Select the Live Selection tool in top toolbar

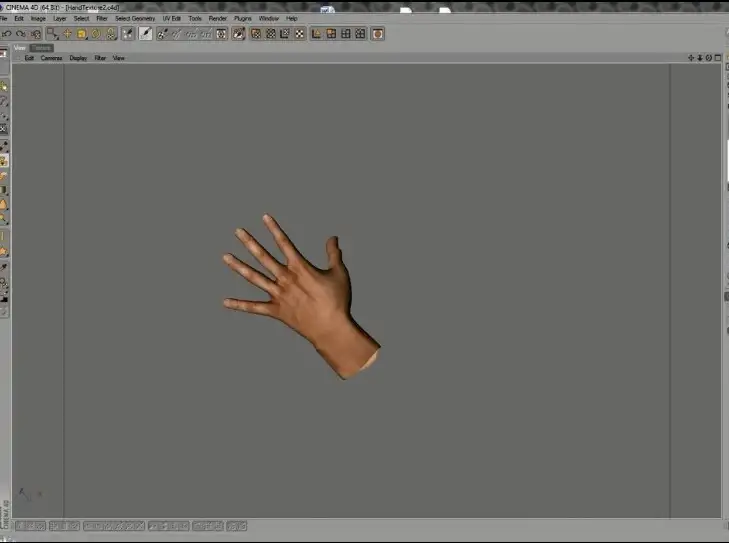point(53,33)
